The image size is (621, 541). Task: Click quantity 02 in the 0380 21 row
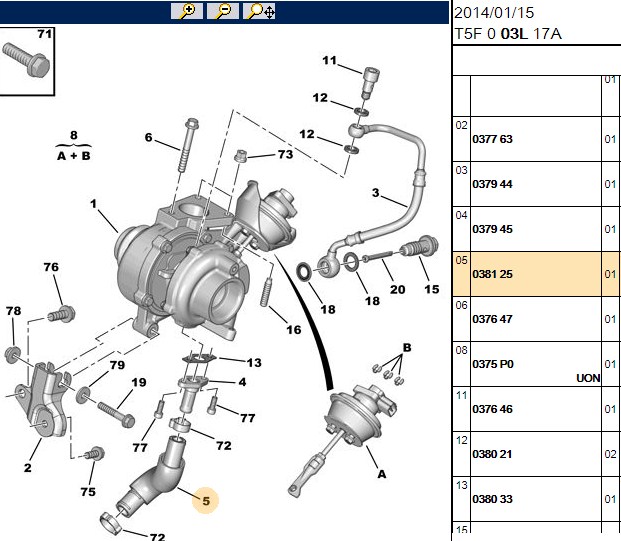point(610,454)
